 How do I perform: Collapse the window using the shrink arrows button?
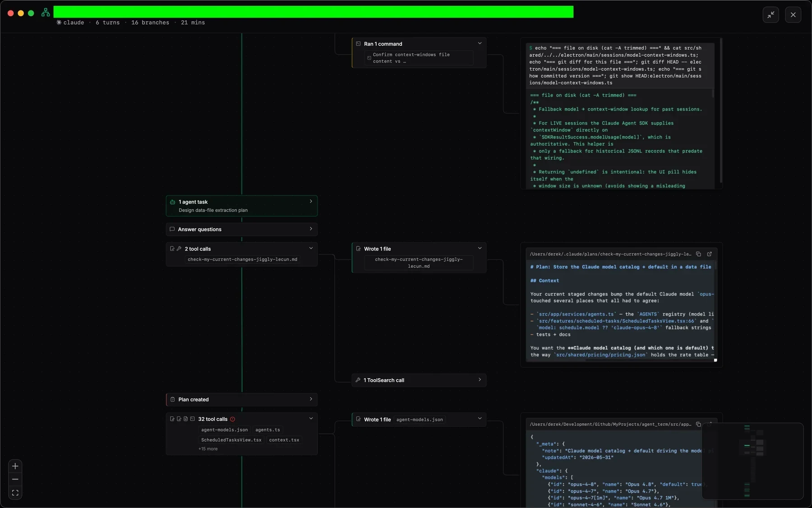point(771,14)
